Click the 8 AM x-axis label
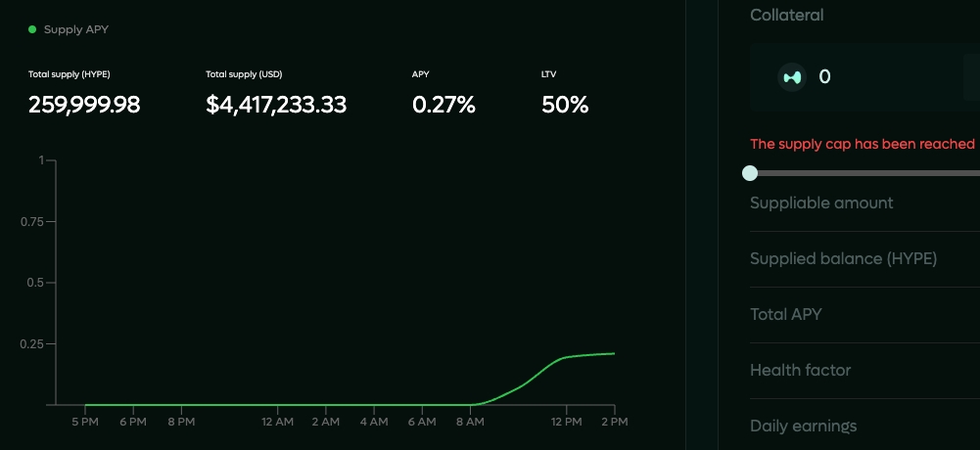Image resolution: width=980 pixels, height=450 pixels. click(x=470, y=422)
